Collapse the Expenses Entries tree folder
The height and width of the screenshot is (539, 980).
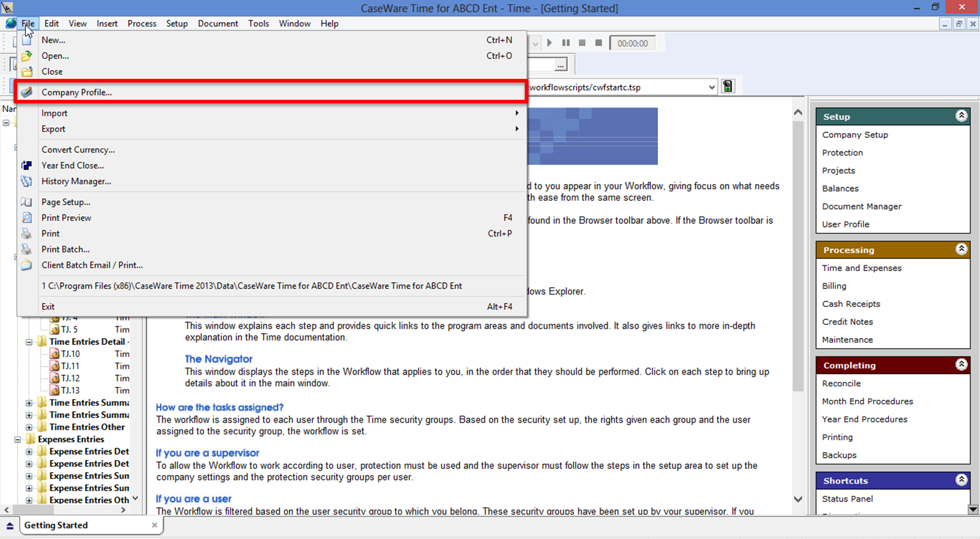17,440
